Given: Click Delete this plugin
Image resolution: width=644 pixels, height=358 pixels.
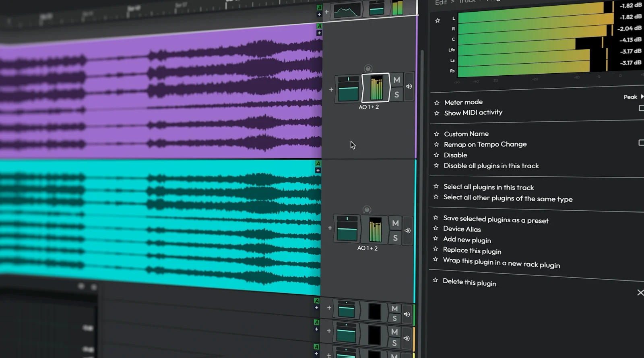Looking at the screenshot, I should [x=469, y=282].
